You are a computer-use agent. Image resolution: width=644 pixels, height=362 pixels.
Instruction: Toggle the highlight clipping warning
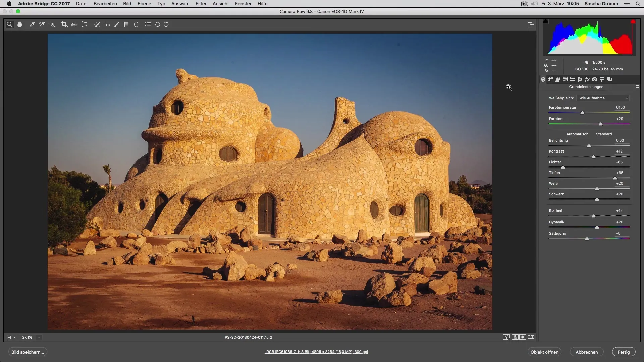pyautogui.click(x=633, y=21)
